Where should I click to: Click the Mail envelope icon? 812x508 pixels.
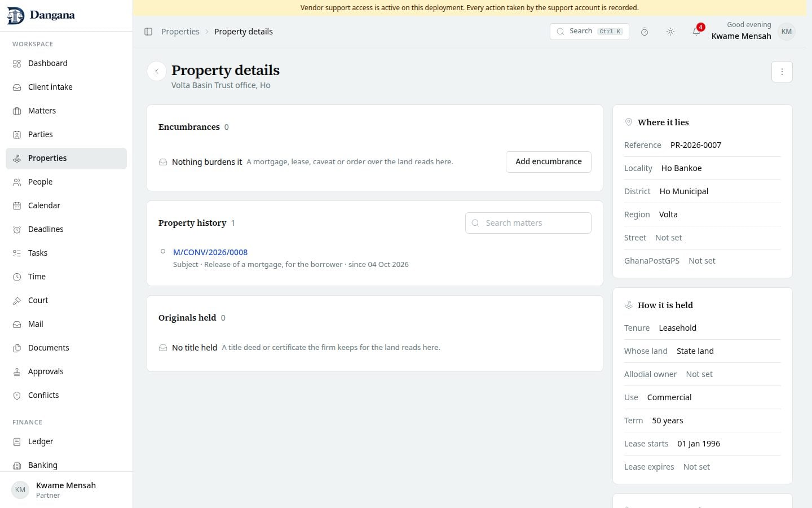(x=17, y=324)
